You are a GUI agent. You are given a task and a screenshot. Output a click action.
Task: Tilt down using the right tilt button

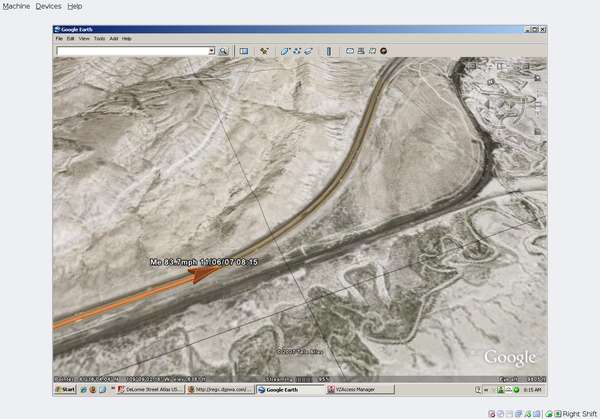tap(526, 66)
